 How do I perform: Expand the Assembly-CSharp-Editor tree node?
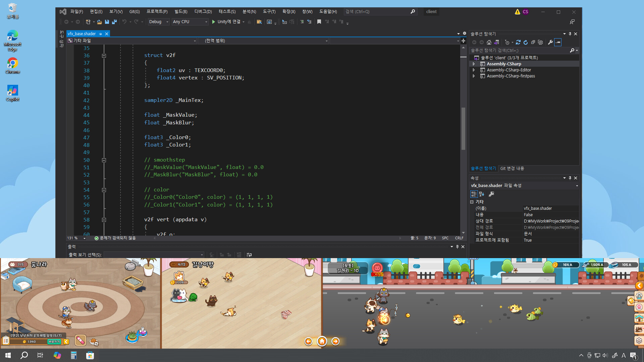click(474, 70)
